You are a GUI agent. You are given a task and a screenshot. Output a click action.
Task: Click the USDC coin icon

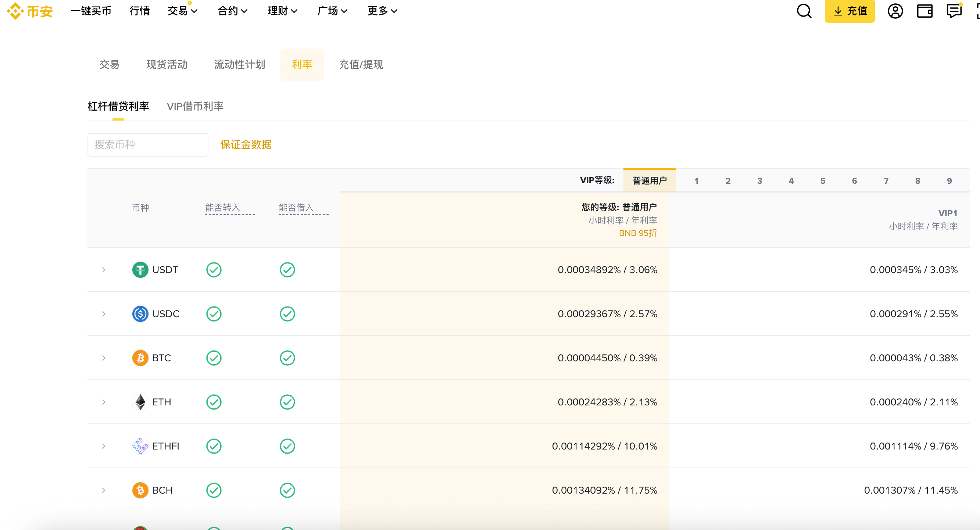[140, 314]
